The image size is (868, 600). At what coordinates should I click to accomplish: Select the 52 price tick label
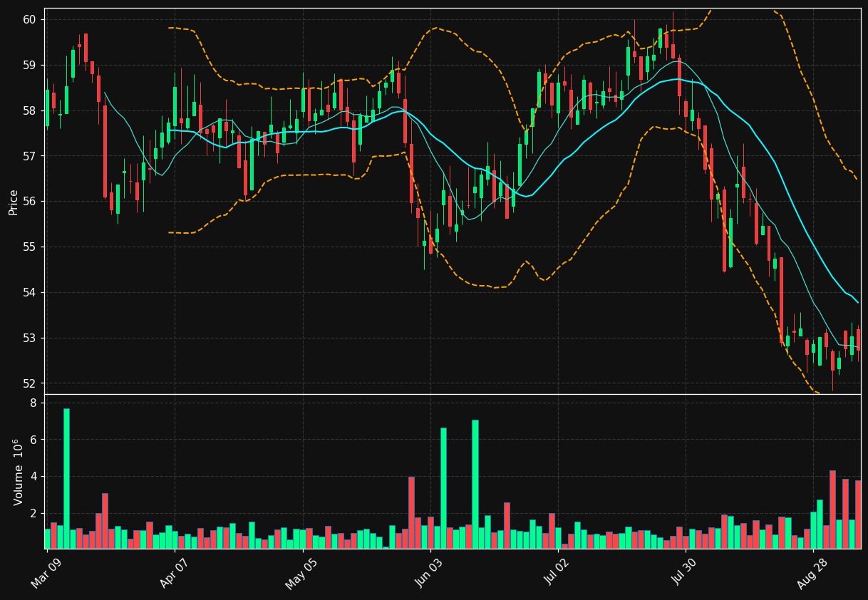tap(29, 383)
